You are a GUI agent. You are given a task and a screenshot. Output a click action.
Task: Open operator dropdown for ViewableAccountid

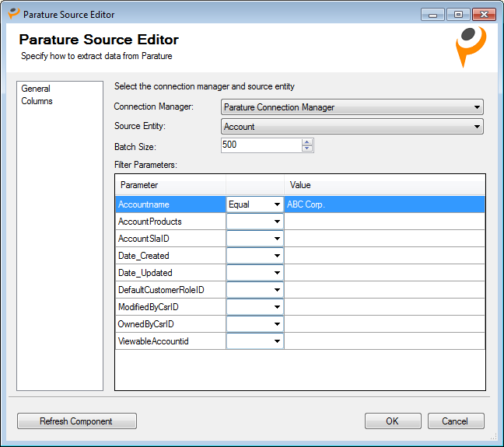pos(255,341)
